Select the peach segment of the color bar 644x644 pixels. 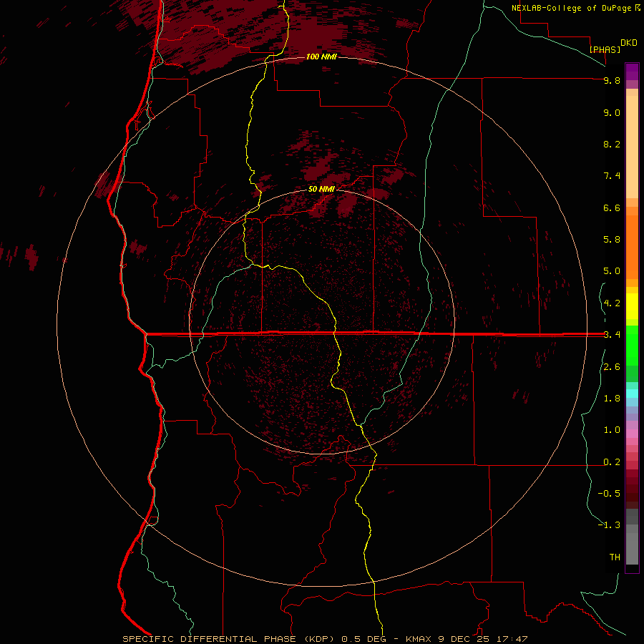[x=632, y=144]
